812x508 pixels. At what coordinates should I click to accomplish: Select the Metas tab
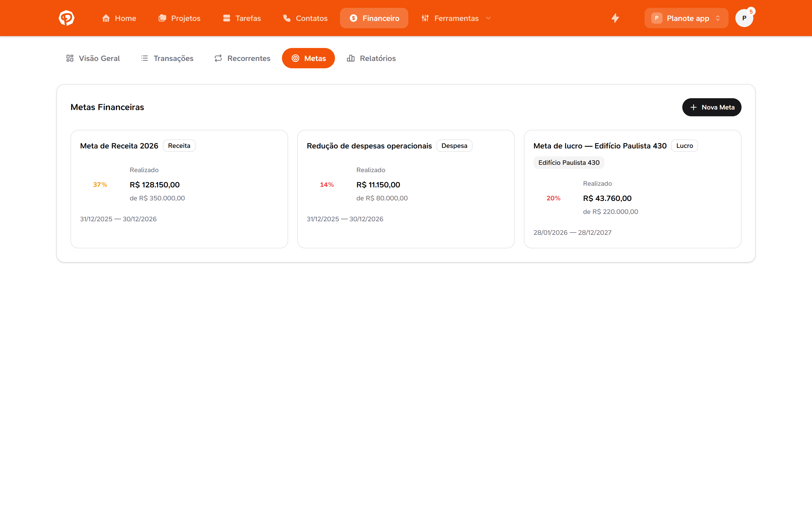[x=308, y=58]
